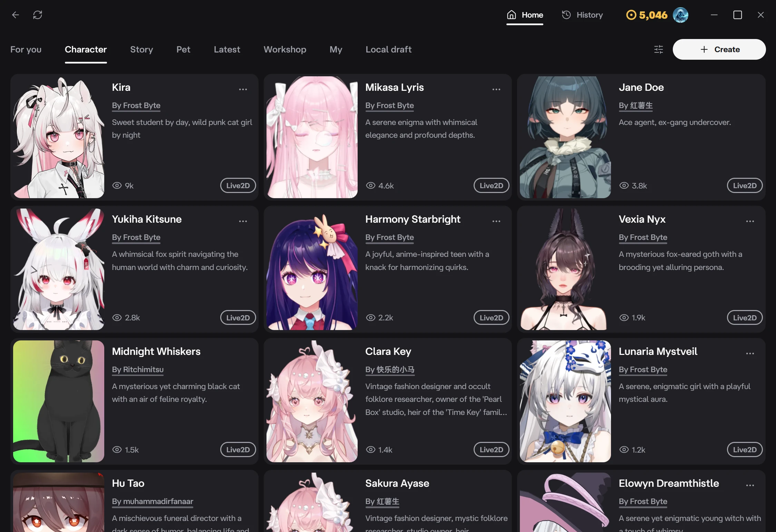Open more options for Harmony Starbright card

click(496, 221)
